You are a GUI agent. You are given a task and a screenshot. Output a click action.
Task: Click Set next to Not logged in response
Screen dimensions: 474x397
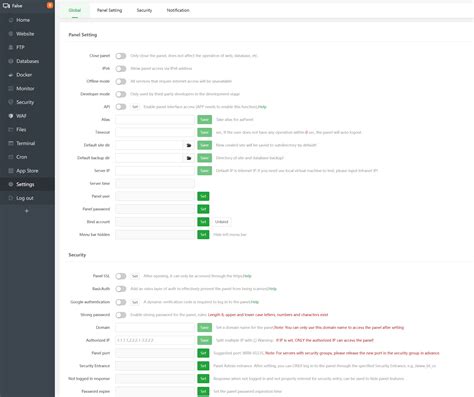pyautogui.click(x=203, y=379)
